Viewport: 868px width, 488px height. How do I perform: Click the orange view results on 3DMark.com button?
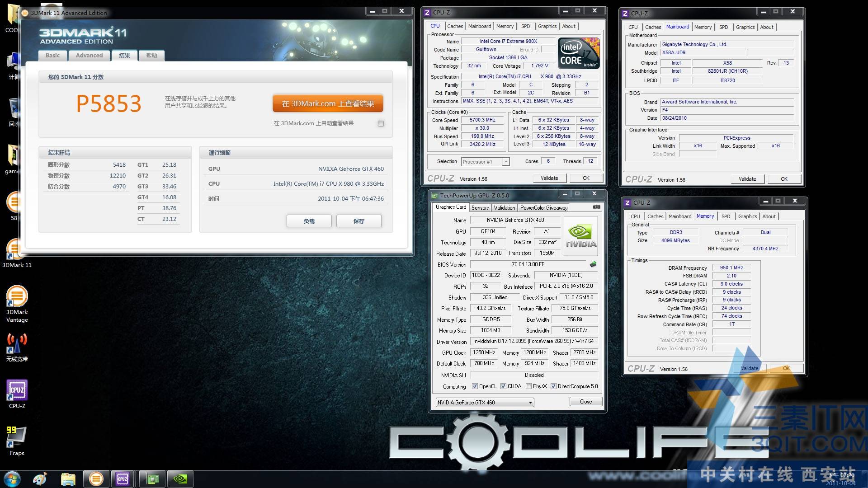pyautogui.click(x=328, y=103)
